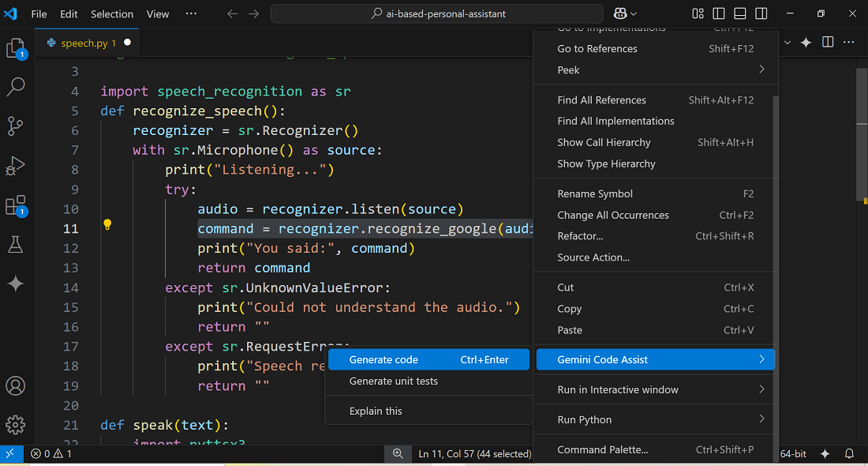This screenshot has height=466, width=868.
Task: Open the editor More Actions ellipsis
Action: pyautogui.click(x=848, y=42)
